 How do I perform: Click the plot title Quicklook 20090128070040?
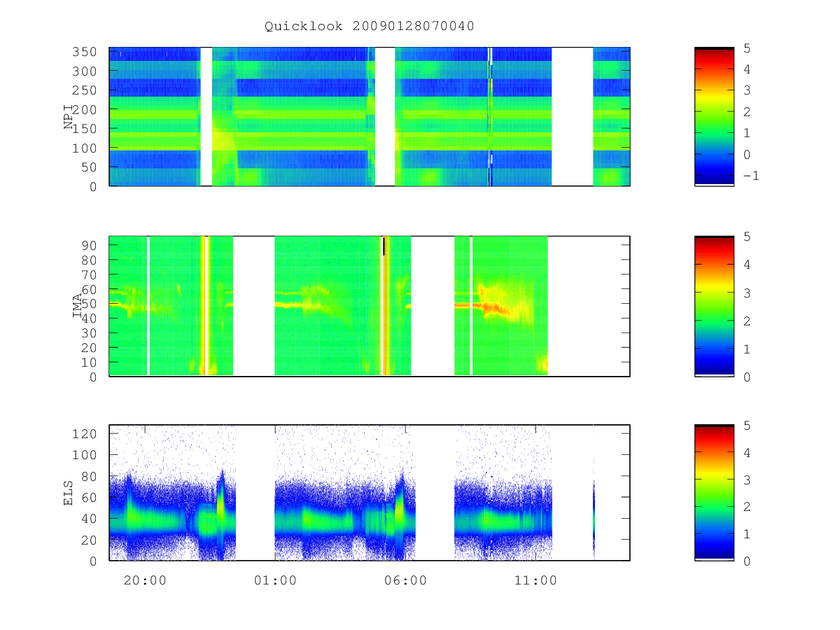370,27
